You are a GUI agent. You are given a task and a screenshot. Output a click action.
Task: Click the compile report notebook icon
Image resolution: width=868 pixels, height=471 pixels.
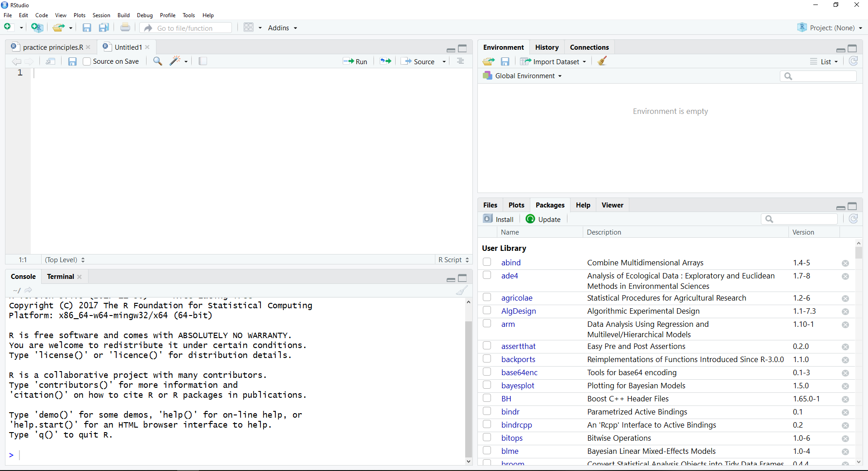tap(203, 61)
